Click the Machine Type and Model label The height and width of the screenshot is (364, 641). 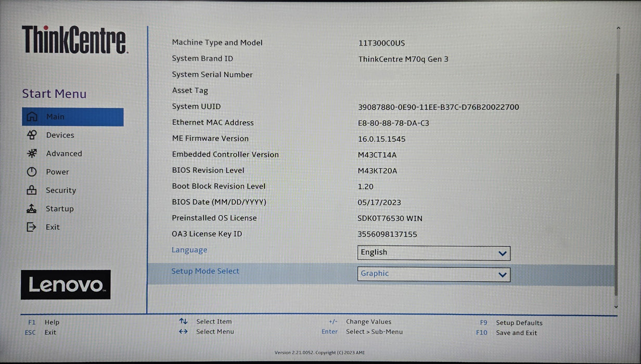[217, 43]
